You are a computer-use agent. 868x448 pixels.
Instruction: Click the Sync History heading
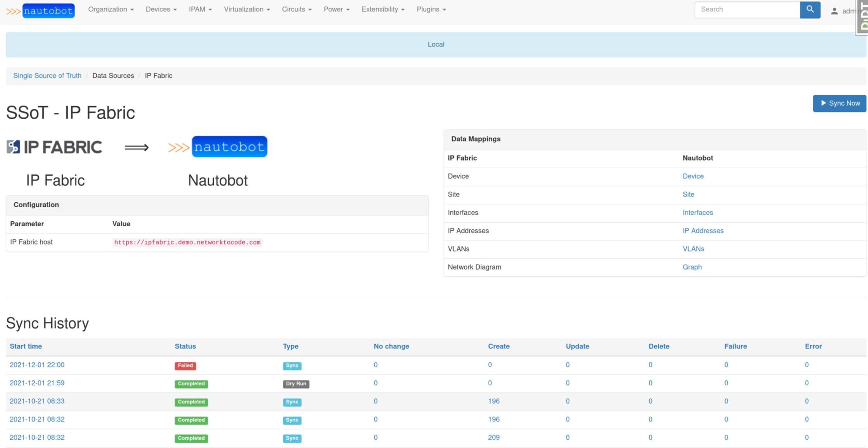click(x=47, y=323)
